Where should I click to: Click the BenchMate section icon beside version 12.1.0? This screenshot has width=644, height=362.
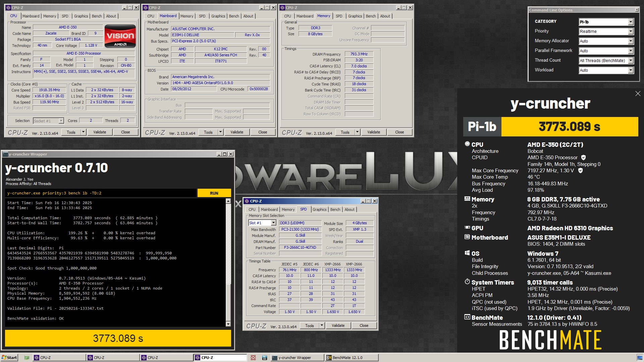467,317
